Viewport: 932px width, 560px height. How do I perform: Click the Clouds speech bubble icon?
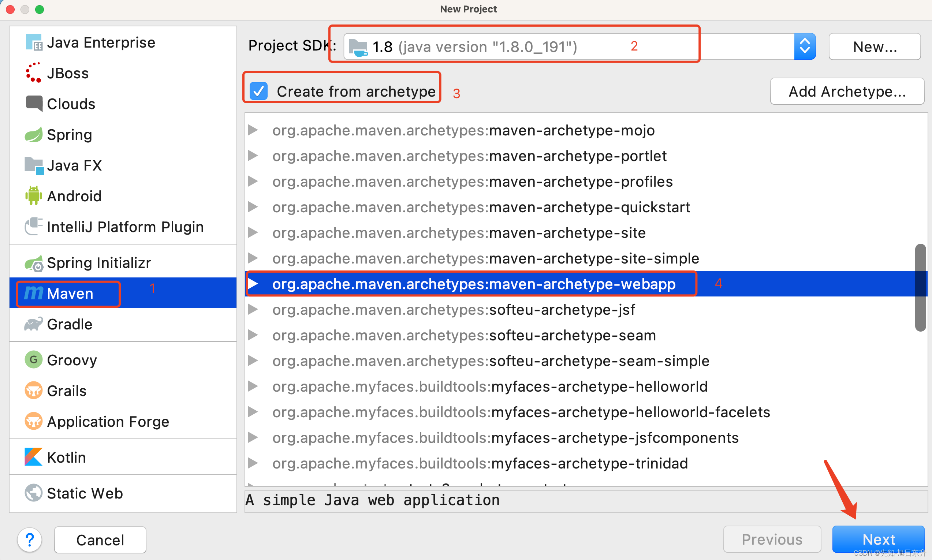tap(34, 103)
